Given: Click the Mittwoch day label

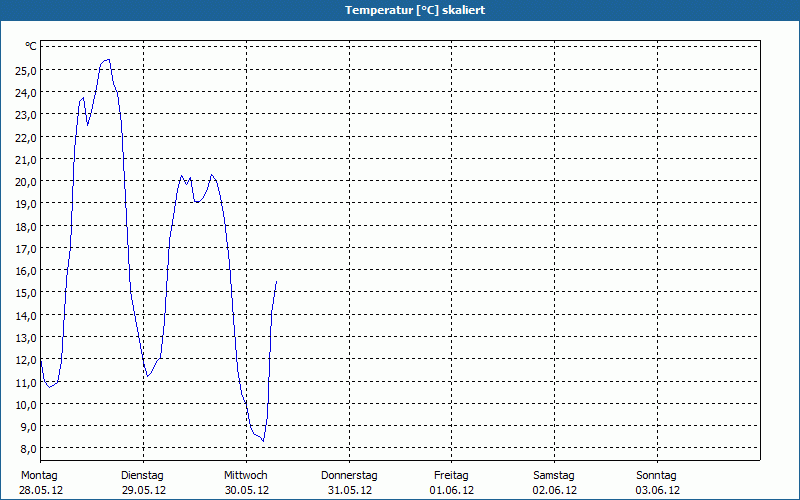Looking at the screenshot, I should (x=246, y=476).
